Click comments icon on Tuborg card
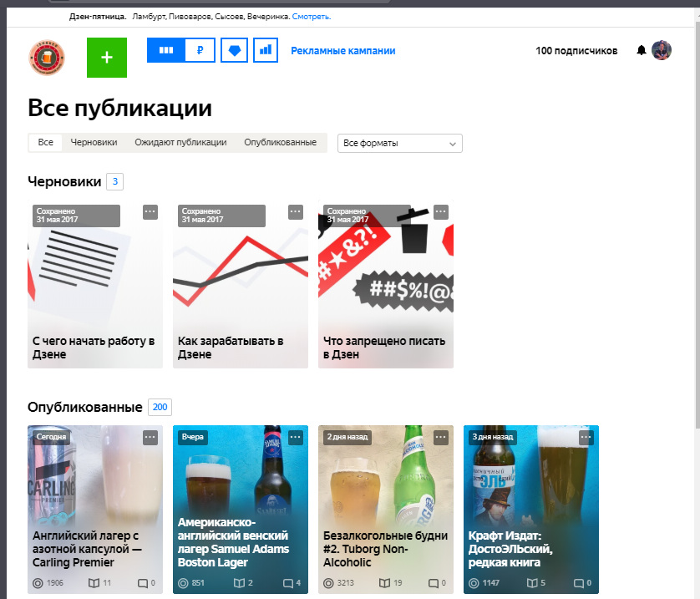 [x=434, y=583]
